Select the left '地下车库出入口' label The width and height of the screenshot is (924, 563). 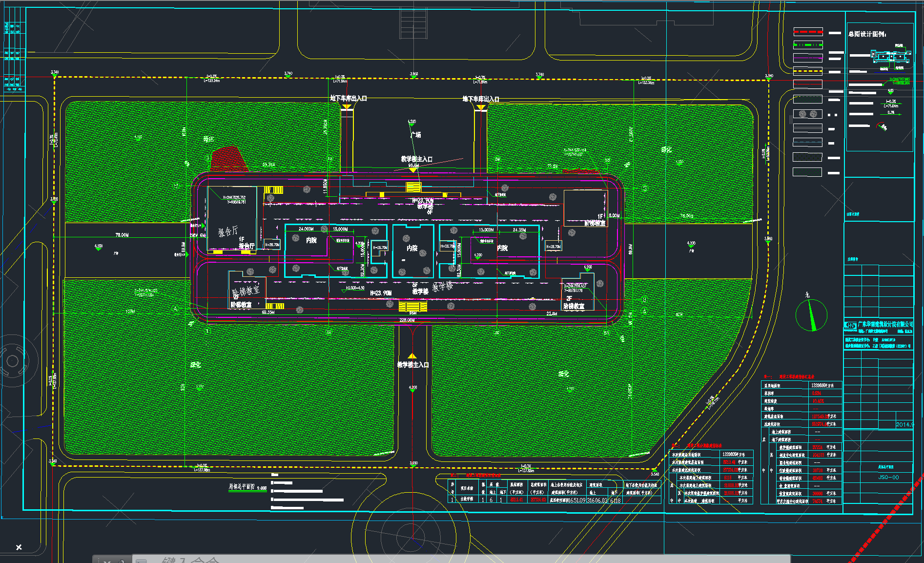coord(349,99)
